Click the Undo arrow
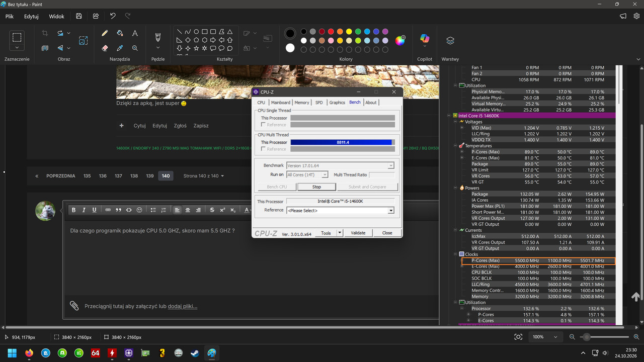The image size is (644, 362). point(113,16)
